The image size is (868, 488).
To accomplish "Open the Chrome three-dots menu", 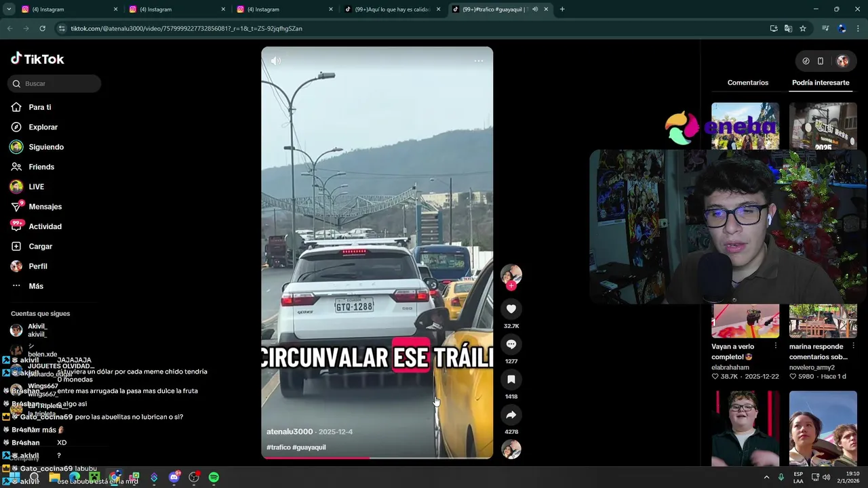I will (859, 28).
